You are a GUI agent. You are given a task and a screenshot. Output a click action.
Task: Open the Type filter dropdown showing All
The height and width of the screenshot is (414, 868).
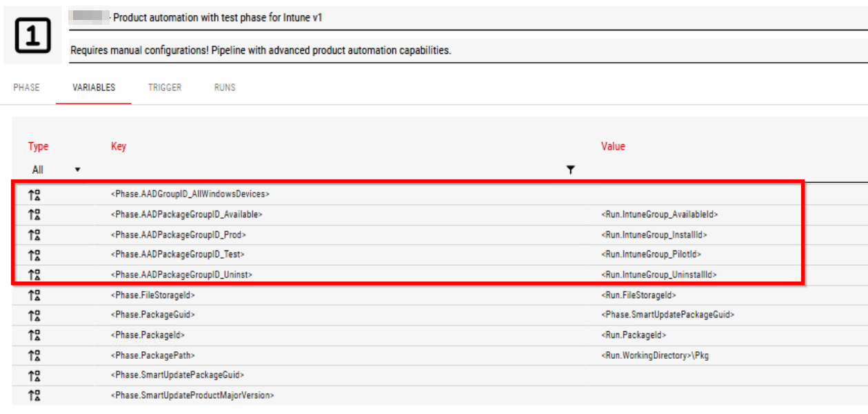tap(56, 170)
